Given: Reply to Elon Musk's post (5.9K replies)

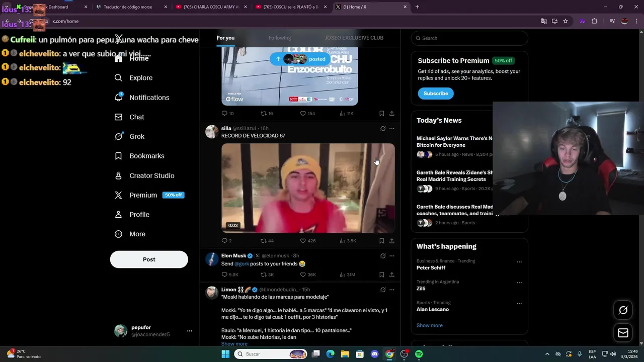Looking at the screenshot, I should point(224,275).
